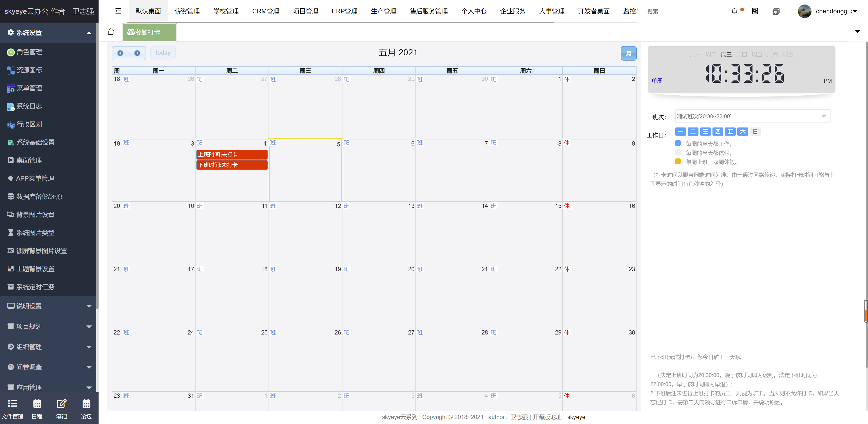Toggle workday 一 (Monday)
868x424 pixels.
point(681,132)
